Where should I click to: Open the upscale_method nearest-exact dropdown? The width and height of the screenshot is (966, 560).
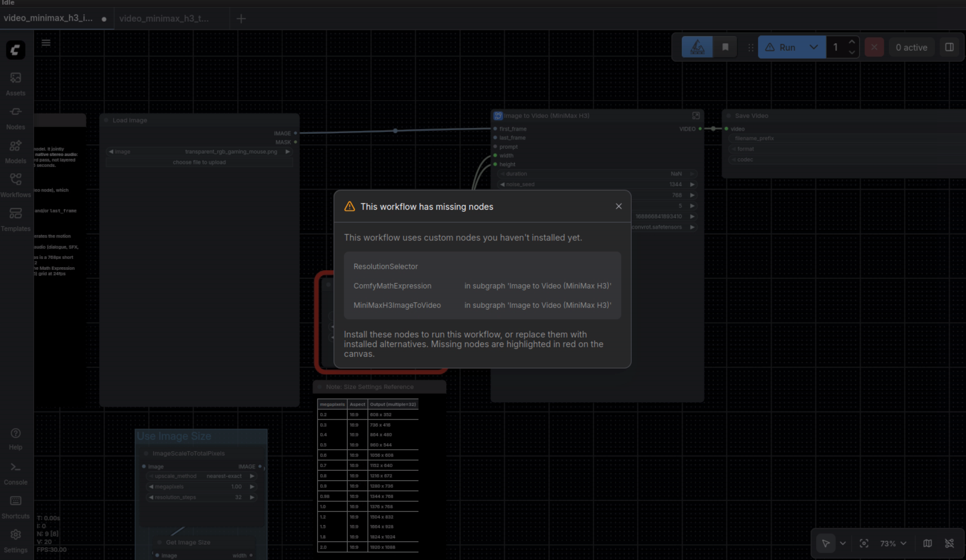[201, 476]
